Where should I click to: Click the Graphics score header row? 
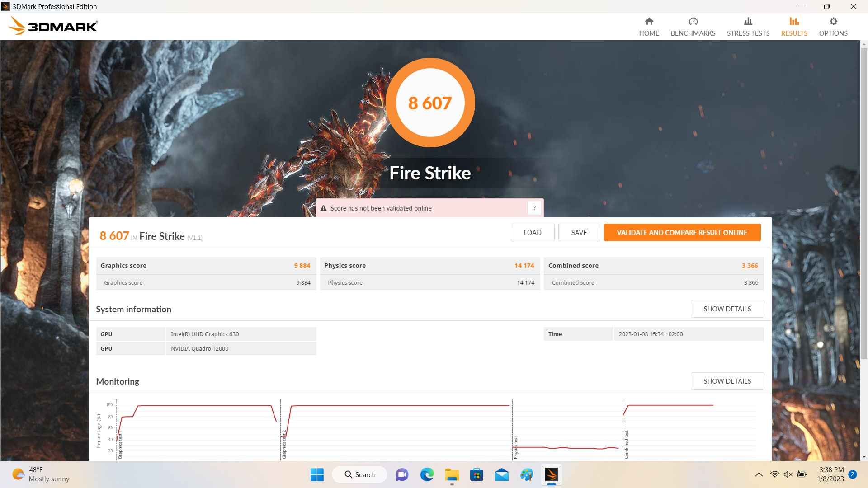[205, 266]
